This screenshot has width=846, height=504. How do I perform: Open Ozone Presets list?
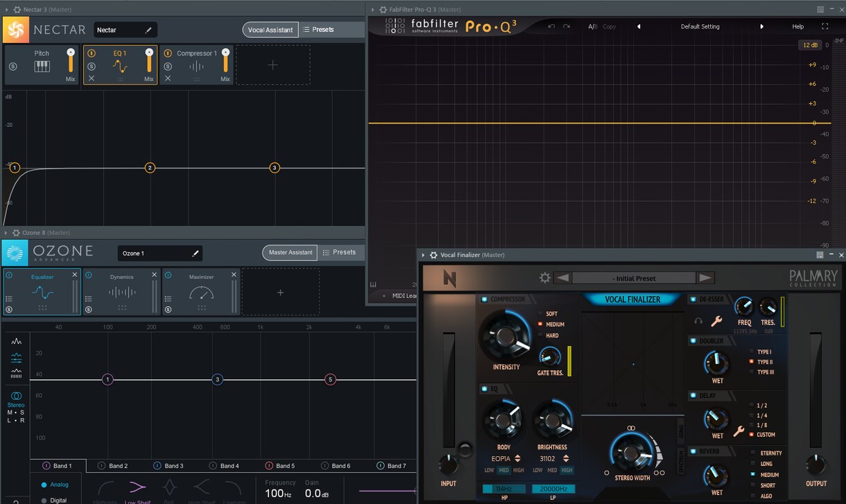pyautogui.click(x=340, y=252)
